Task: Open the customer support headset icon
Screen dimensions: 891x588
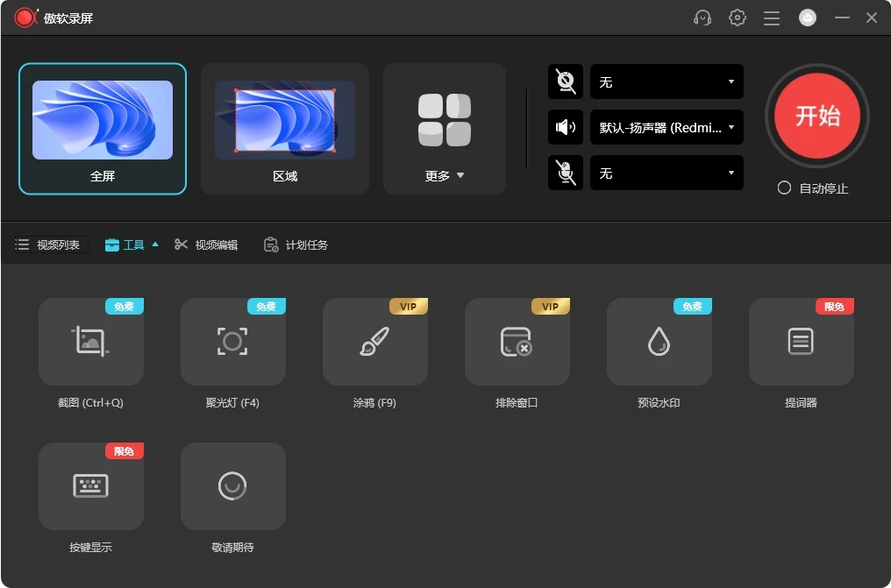Action: click(702, 18)
